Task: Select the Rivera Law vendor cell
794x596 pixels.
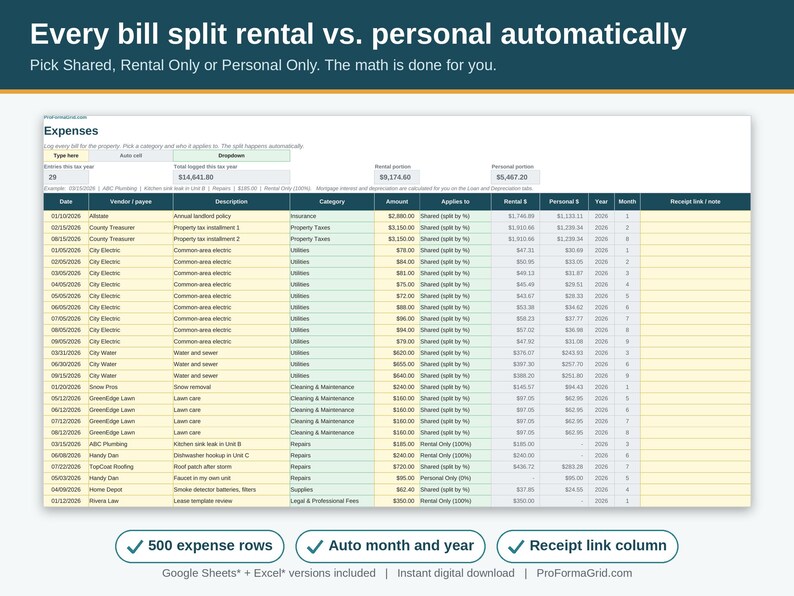Action: 131,501
